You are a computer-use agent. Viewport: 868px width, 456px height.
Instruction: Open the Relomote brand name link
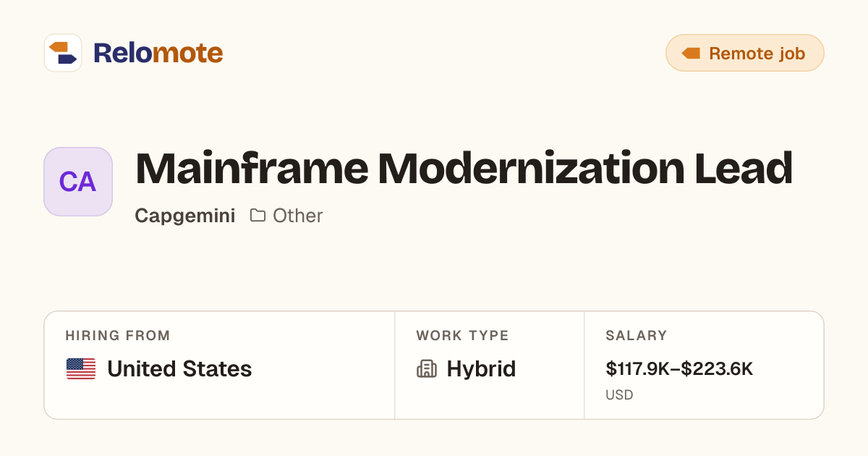(x=158, y=53)
